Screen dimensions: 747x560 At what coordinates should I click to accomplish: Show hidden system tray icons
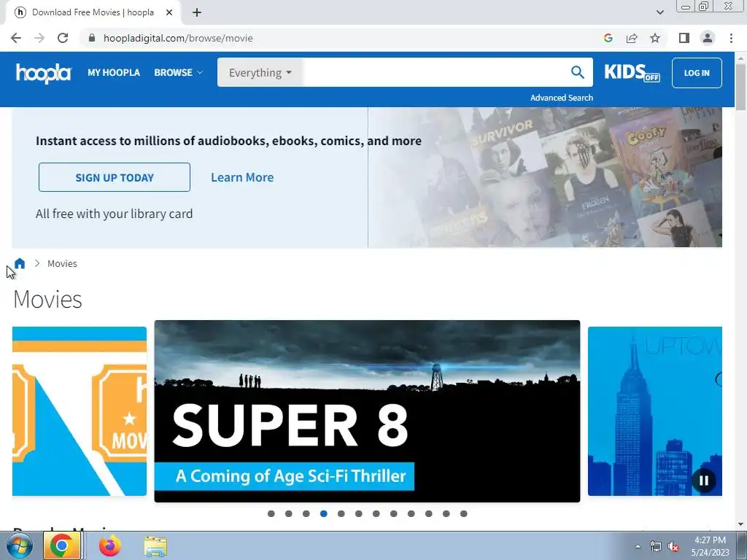pos(638,546)
